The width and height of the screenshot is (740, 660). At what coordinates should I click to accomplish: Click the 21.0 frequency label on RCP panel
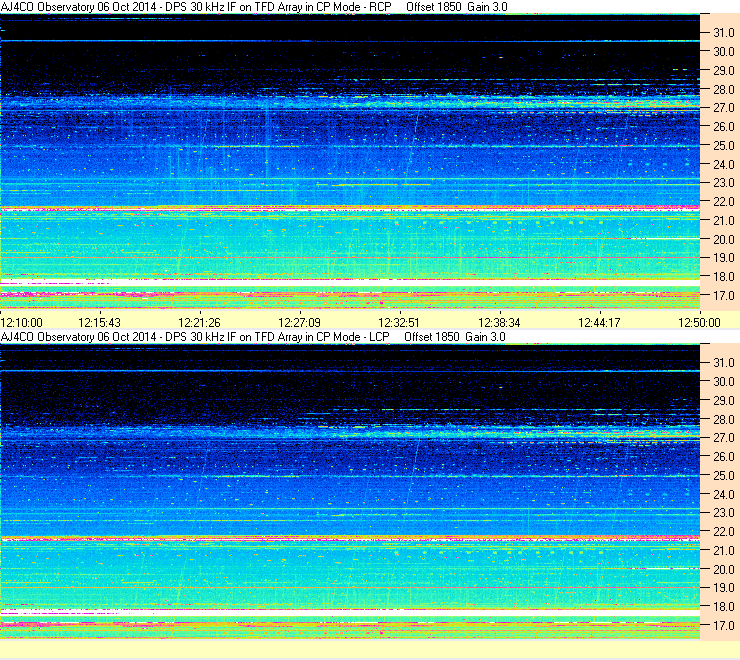[x=724, y=220]
